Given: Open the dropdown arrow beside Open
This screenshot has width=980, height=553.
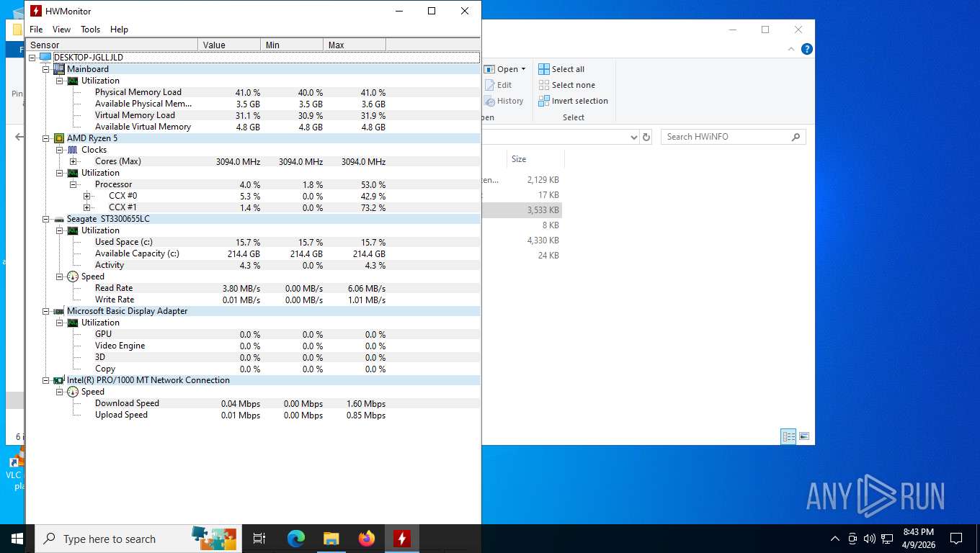Looking at the screenshot, I should tap(523, 69).
